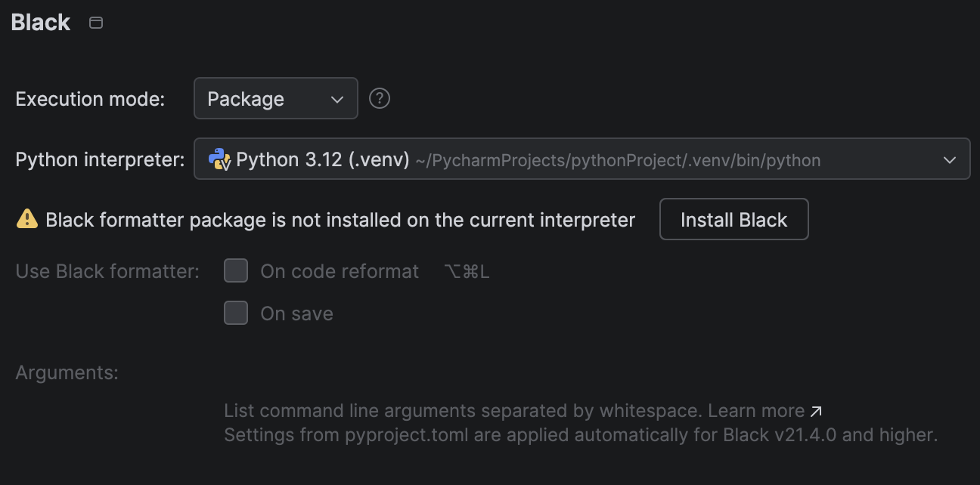The image size is (980, 485).
Task: Click the help icon next to Package dropdown
Action: tap(380, 98)
